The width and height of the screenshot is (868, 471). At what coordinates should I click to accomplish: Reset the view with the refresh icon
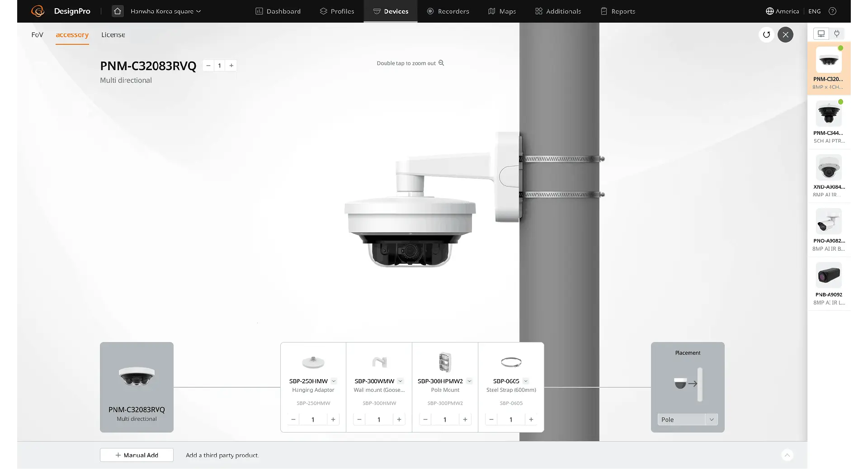766,34
